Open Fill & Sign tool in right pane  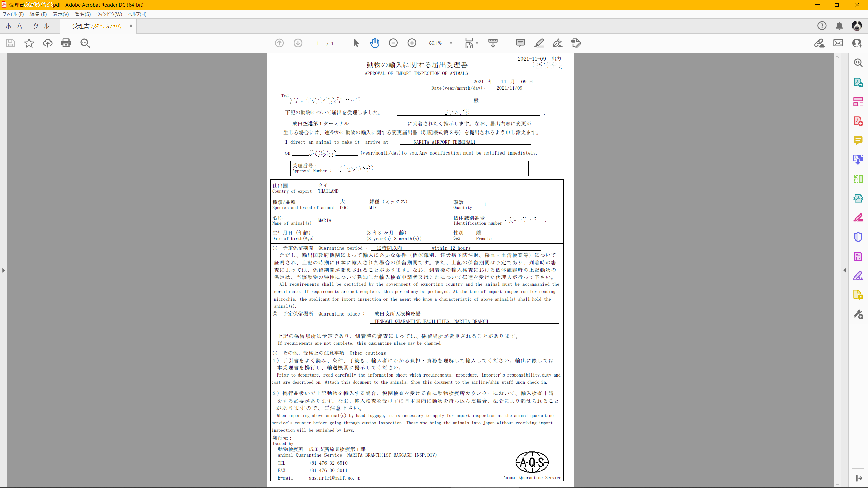(x=858, y=276)
